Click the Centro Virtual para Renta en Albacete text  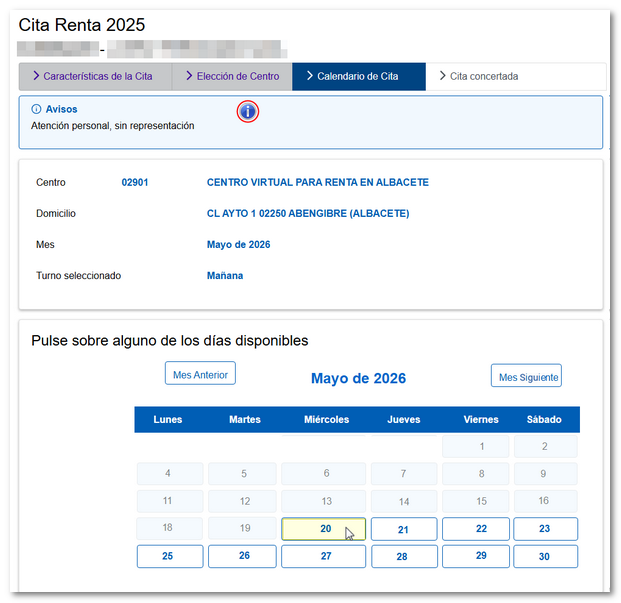pyautogui.click(x=317, y=183)
